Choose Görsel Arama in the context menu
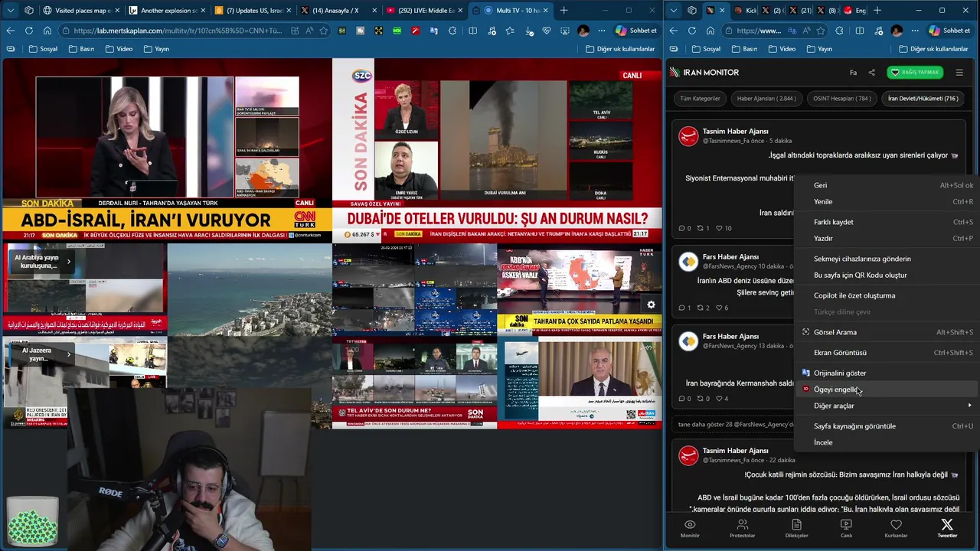Viewport: 980px width, 551px height. 885,332
